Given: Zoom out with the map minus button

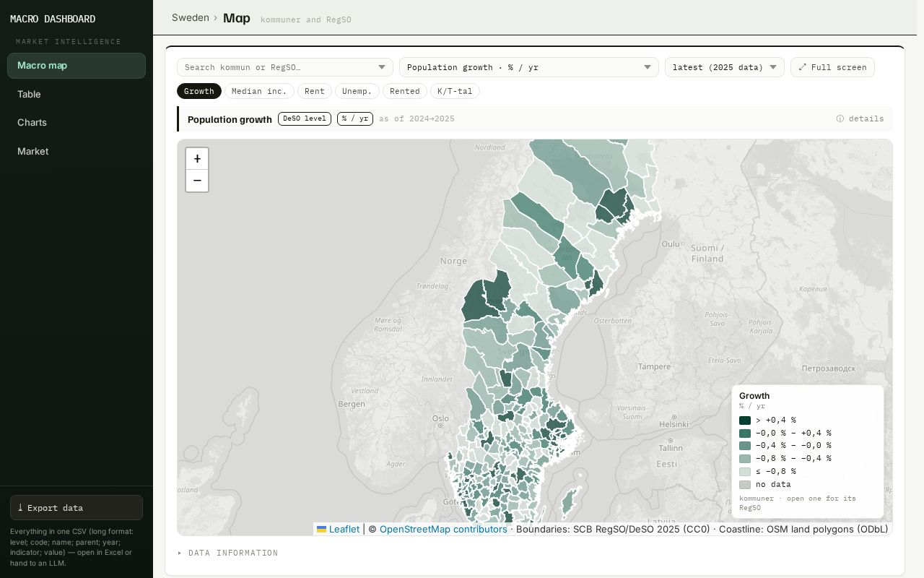Looking at the screenshot, I should coord(197,181).
